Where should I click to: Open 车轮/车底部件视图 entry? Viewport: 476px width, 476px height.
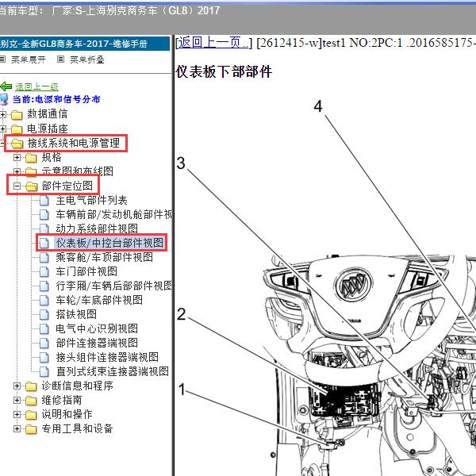pos(99,300)
